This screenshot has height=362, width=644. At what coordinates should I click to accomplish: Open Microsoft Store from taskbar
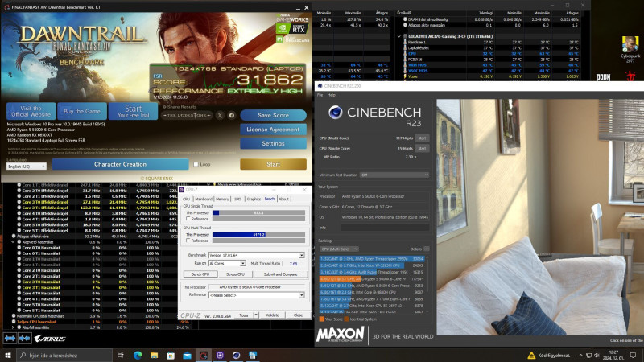click(171, 355)
